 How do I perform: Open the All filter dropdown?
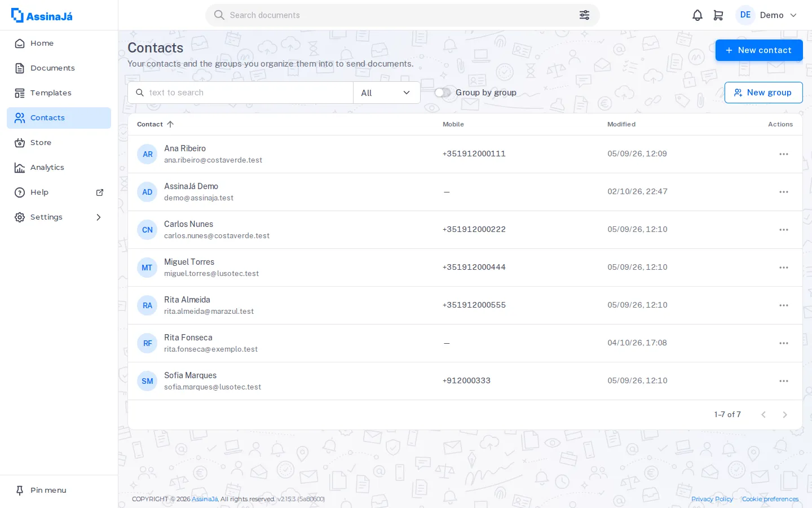coord(387,93)
